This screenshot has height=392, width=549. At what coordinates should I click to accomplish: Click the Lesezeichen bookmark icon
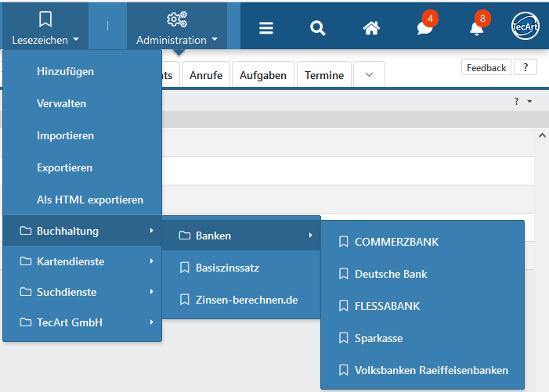tap(45, 19)
